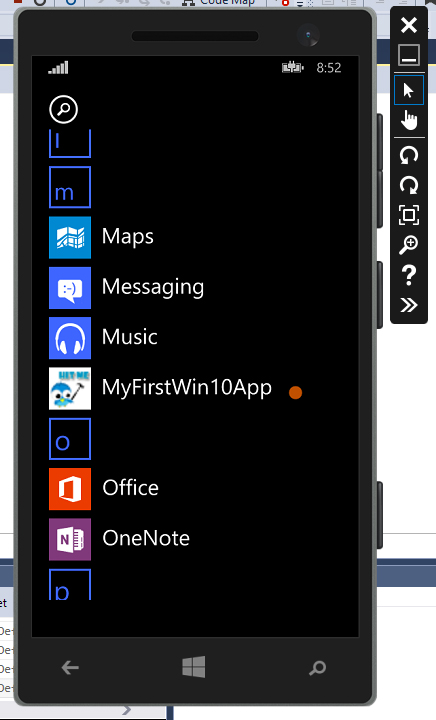The width and height of the screenshot is (436, 720).
Task: Tap the MyFirstWin10App bird thumbnail
Action: click(x=70, y=388)
